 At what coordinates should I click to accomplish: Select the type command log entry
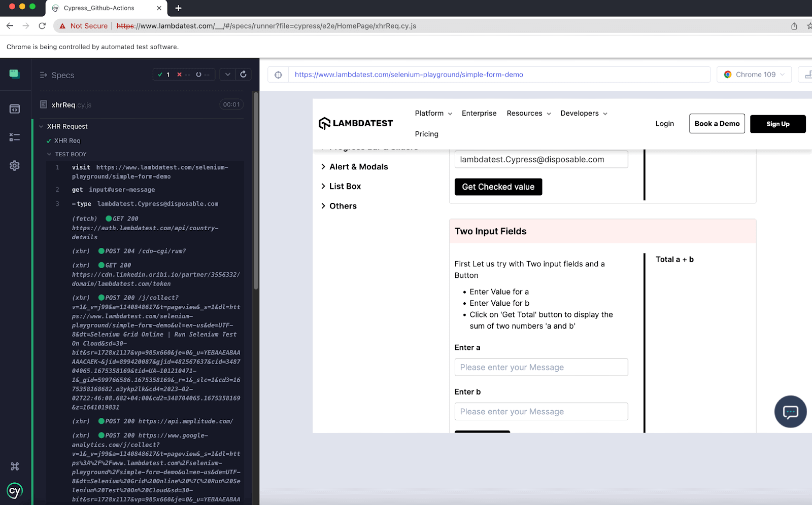(145, 204)
